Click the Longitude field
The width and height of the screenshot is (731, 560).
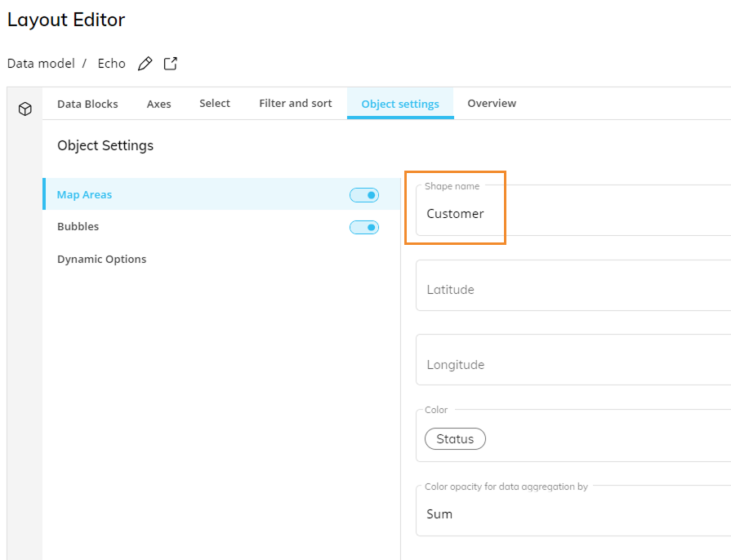[x=573, y=360]
